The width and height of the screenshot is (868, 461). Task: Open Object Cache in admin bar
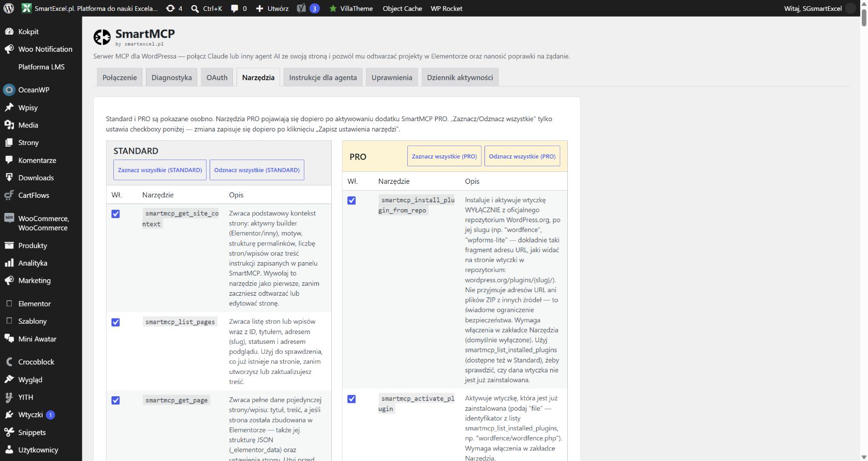tap(402, 8)
